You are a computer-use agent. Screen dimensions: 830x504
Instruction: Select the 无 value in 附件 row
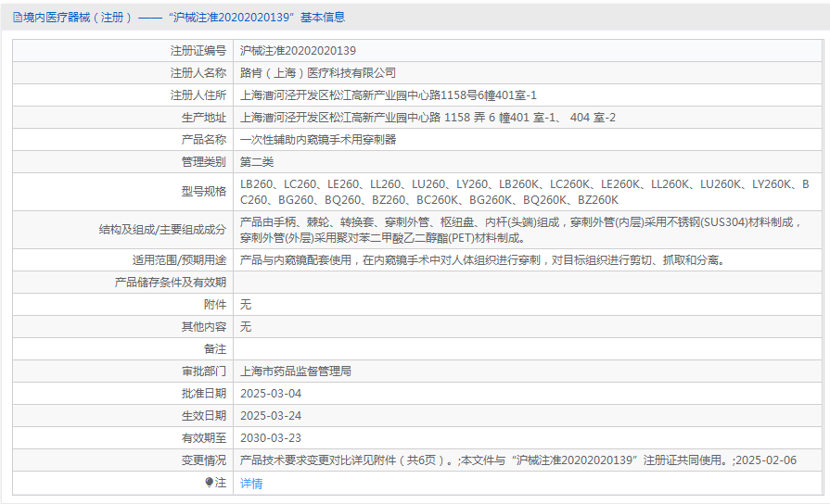[x=246, y=305]
